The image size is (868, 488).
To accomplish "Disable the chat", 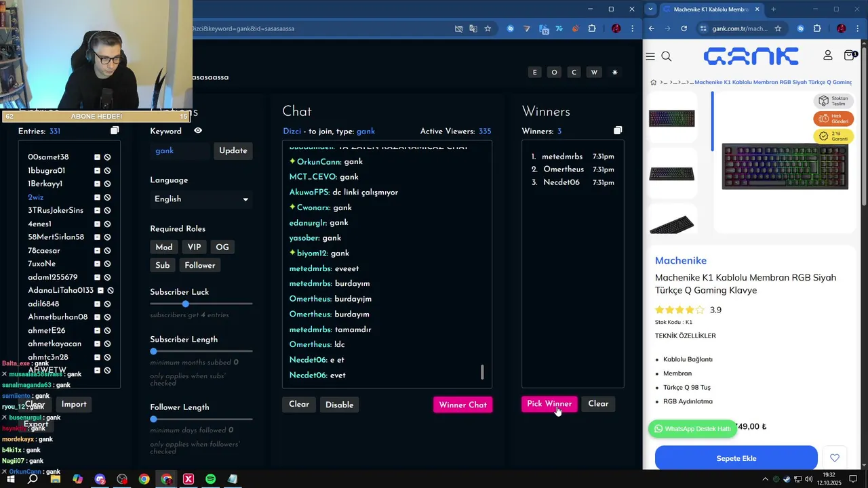I will pyautogui.click(x=340, y=405).
